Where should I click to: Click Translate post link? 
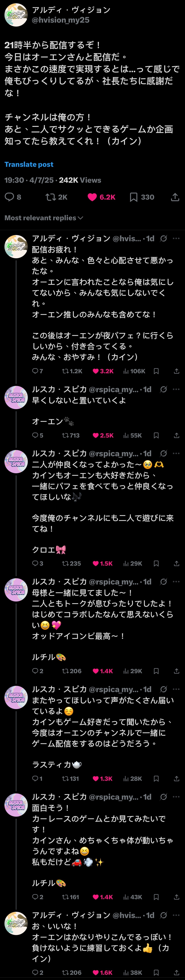29,164
